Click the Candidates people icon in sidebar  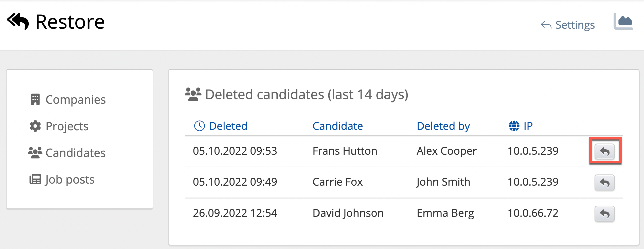click(x=35, y=153)
